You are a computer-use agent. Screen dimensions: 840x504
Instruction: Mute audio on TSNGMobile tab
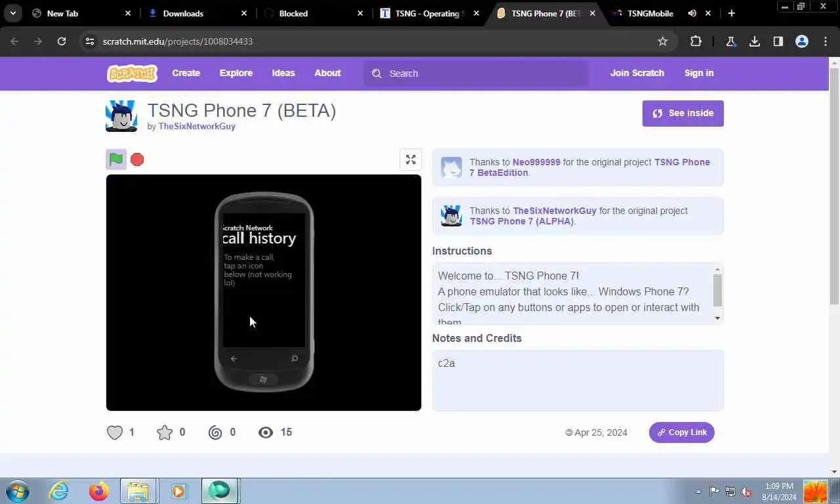coord(692,13)
